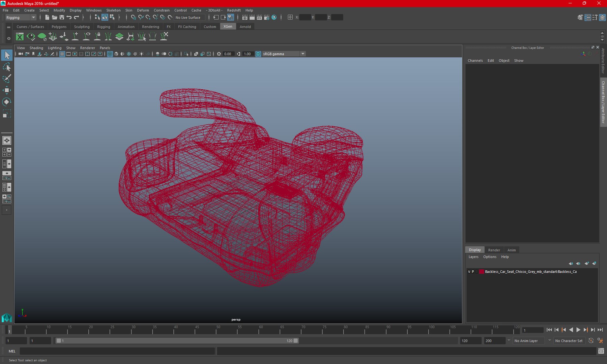Click the XGen window shelf icon

tap(20, 37)
